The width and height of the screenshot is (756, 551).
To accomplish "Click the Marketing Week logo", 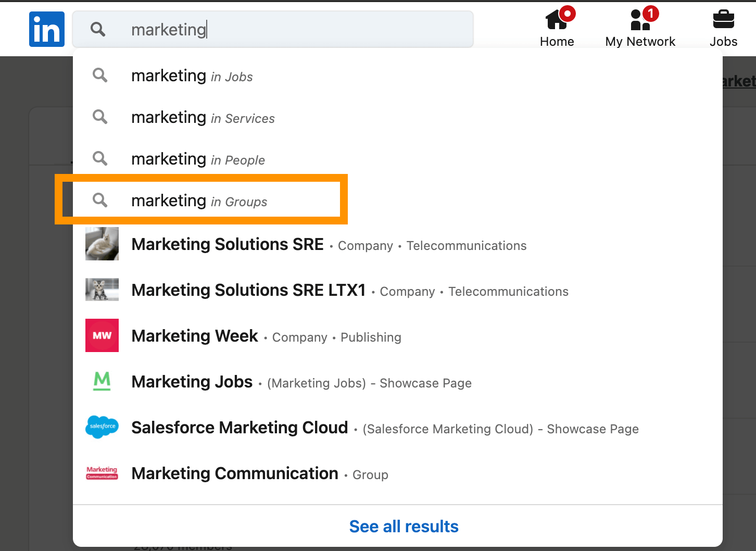I will click(102, 335).
